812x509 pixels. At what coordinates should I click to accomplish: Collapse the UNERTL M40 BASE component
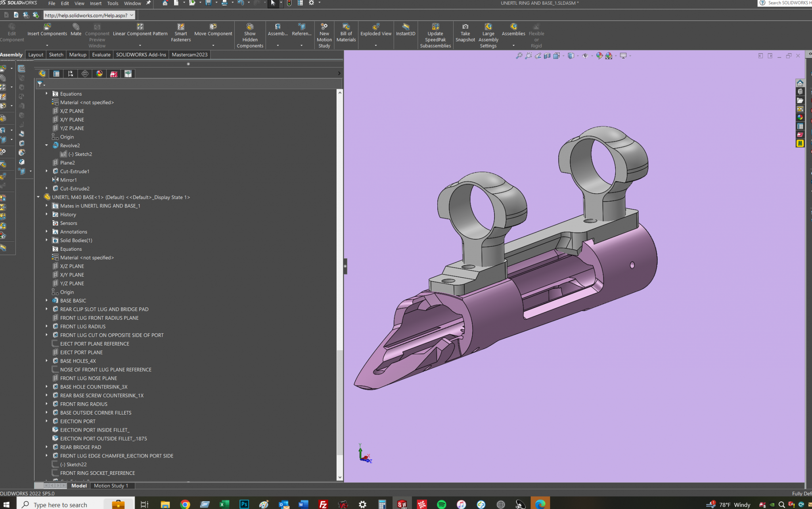click(38, 197)
